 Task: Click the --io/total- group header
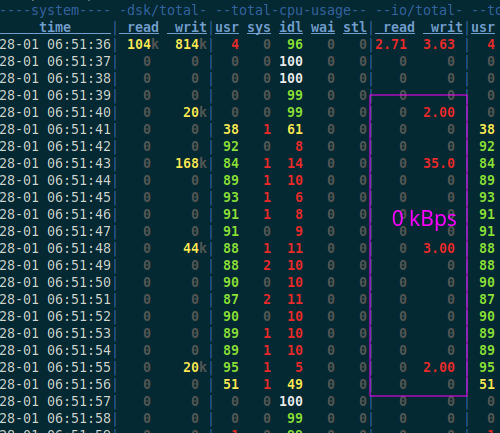pyautogui.click(x=419, y=11)
